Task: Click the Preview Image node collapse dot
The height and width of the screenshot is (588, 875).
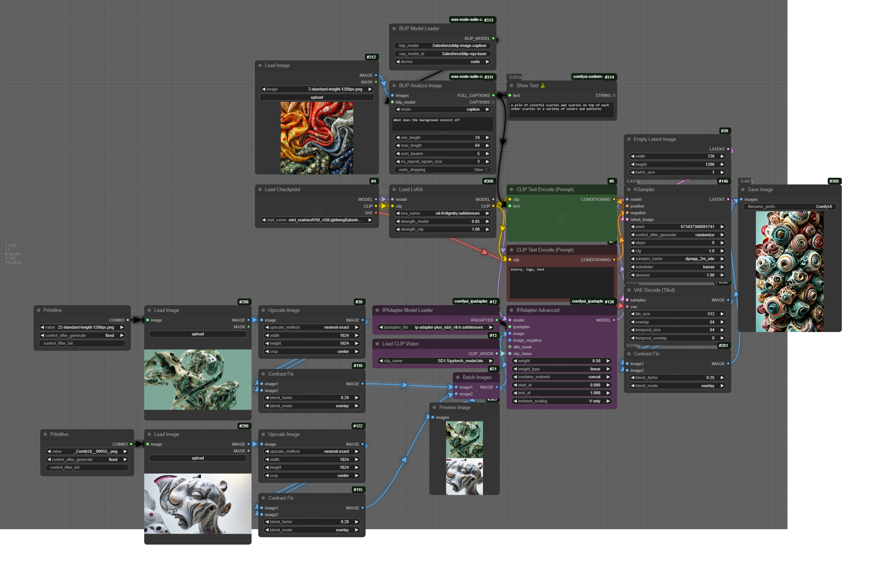Action: pyautogui.click(x=434, y=407)
